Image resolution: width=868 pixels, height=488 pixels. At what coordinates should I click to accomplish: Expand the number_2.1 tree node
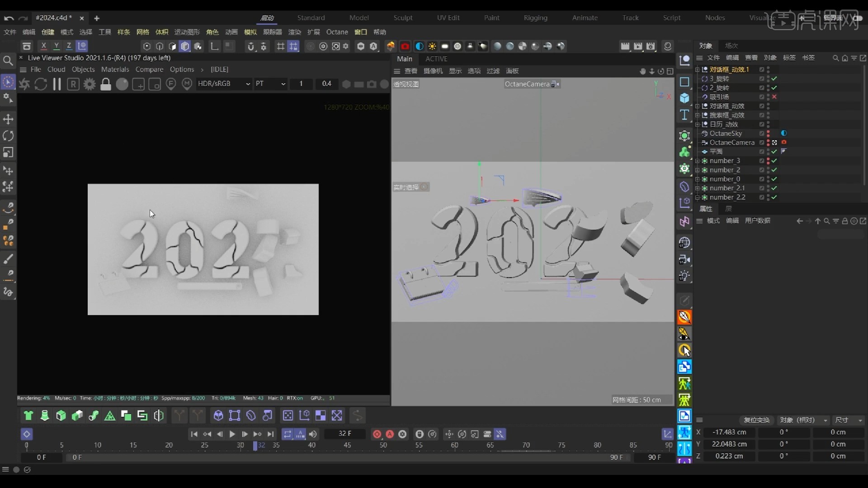[x=698, y=188]
